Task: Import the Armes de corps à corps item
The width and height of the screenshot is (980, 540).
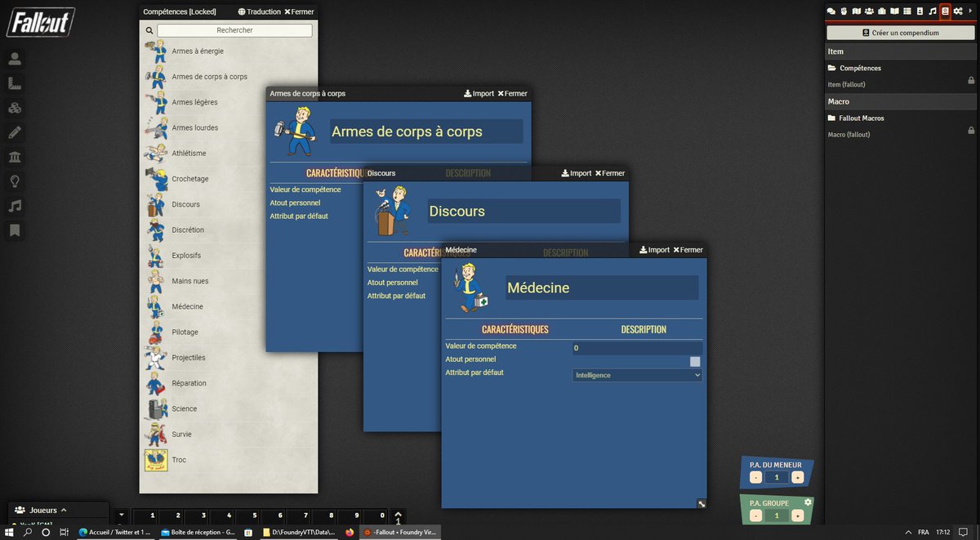Action: pyautogui.click(x=479, y=93)
